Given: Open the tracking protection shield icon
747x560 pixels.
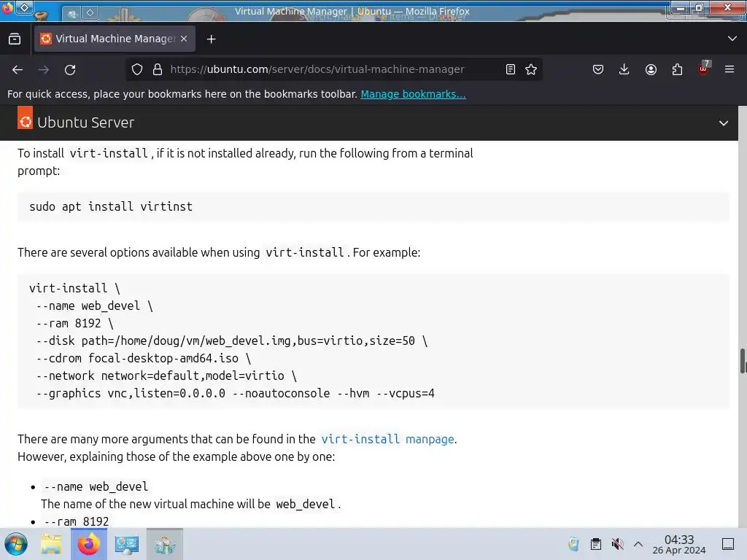Looking at the screenshot, I should [x=137, y=69].
